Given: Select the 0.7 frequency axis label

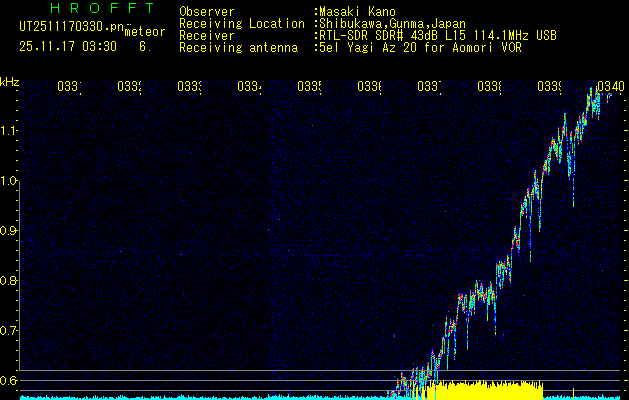Looking at the screenshot, I should [10, 330].
